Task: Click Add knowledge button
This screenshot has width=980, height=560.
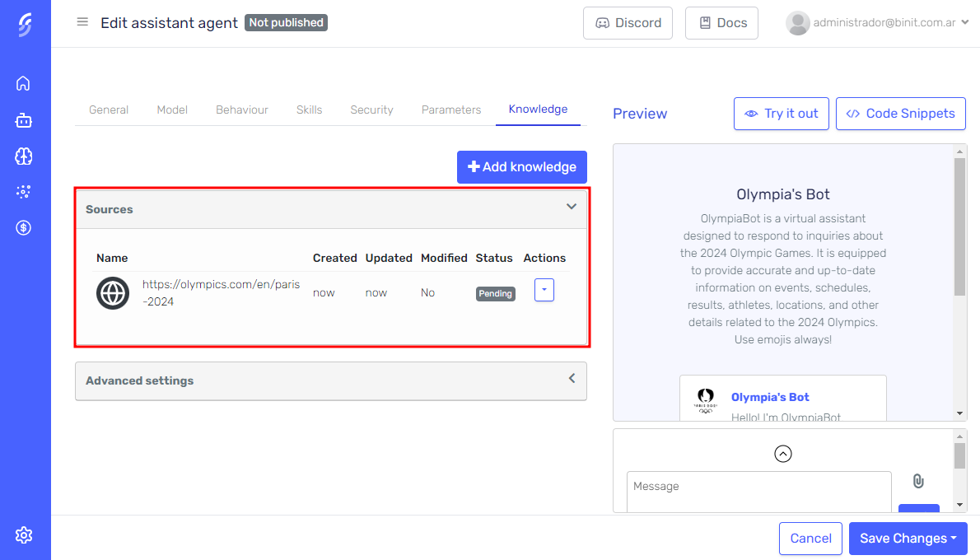Action: coord(522,167)
